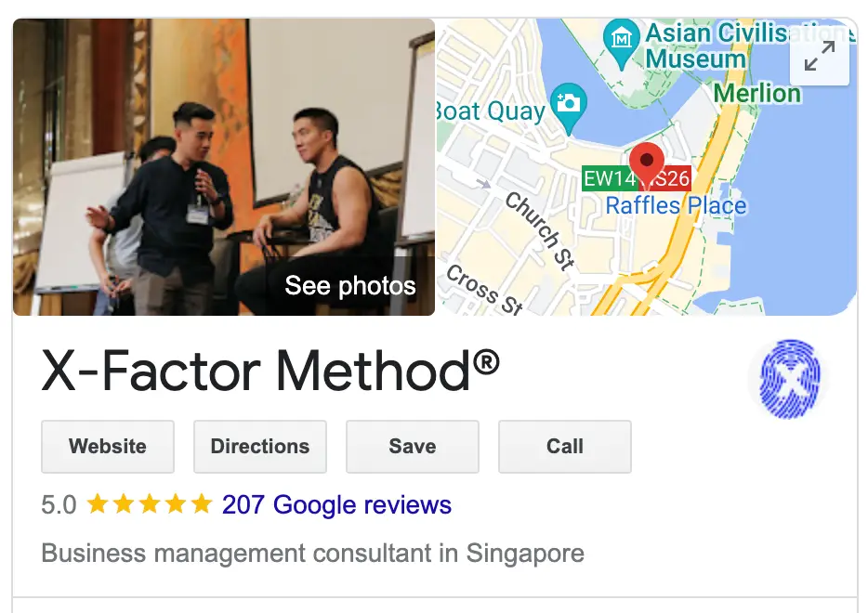
Task: Click the Raffles Place label on map
Action: point(676,206)
